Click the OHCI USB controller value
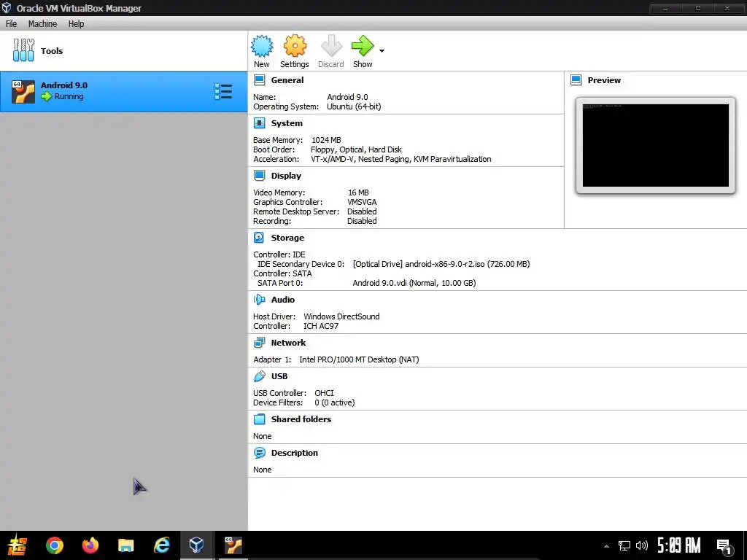747x560 pixels. 324,393
